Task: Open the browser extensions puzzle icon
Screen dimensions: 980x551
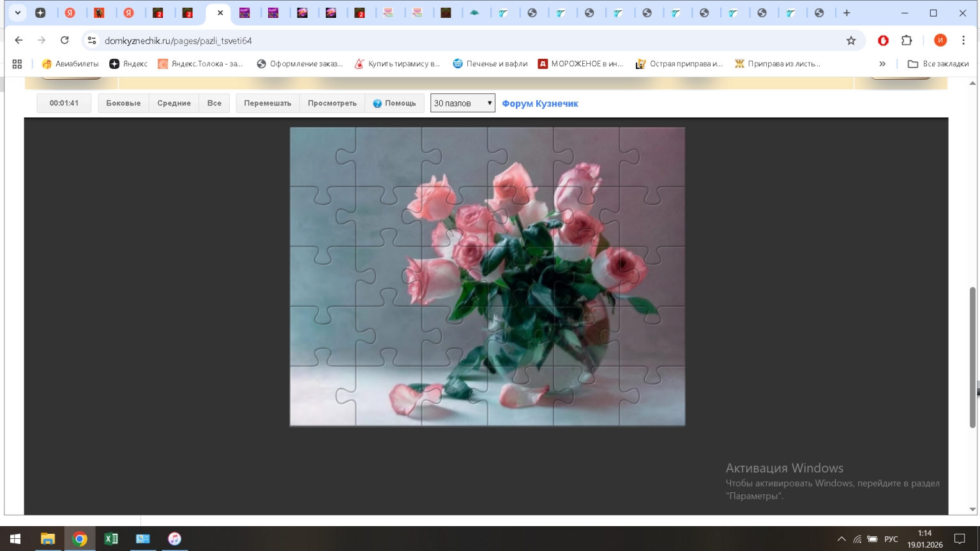Action: (907, 40)
